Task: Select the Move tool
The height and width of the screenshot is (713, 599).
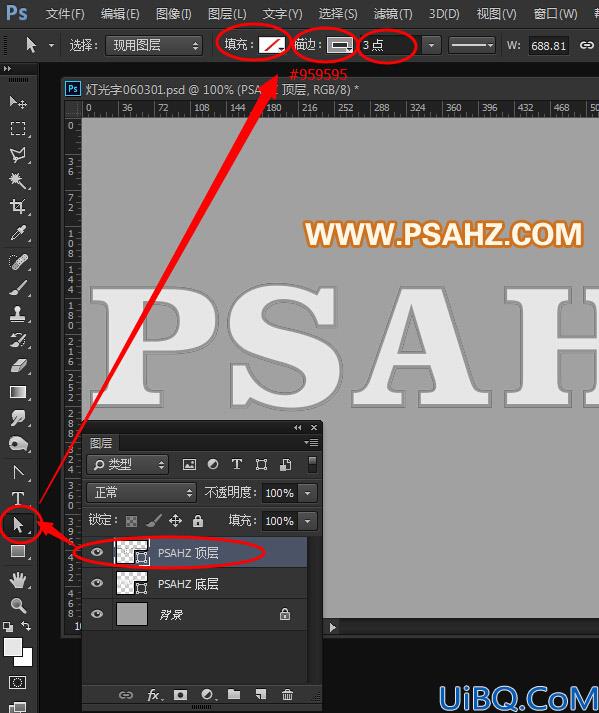Action: (x=18, y=102)
